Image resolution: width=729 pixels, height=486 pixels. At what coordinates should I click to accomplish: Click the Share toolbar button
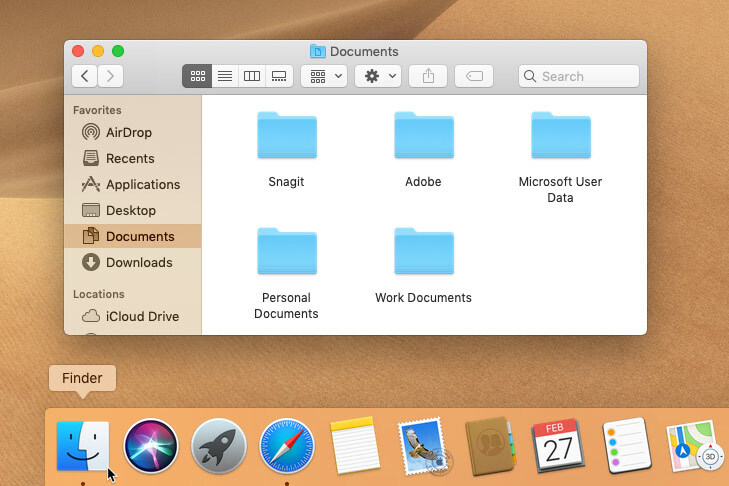(x=428, y=76)
